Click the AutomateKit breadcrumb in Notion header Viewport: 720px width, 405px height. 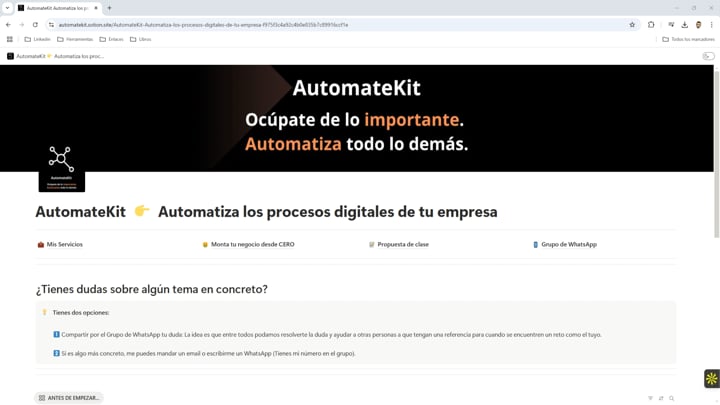[56, 56]
